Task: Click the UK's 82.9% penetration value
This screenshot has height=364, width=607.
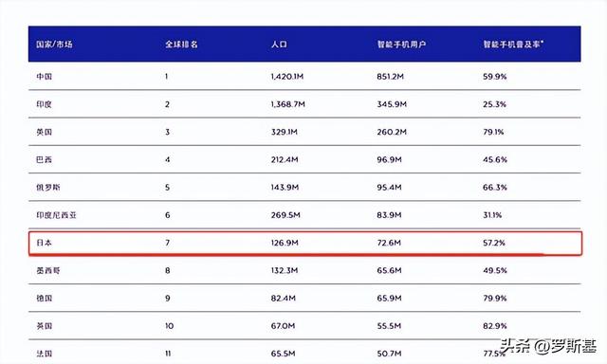Action: (495, 326)
